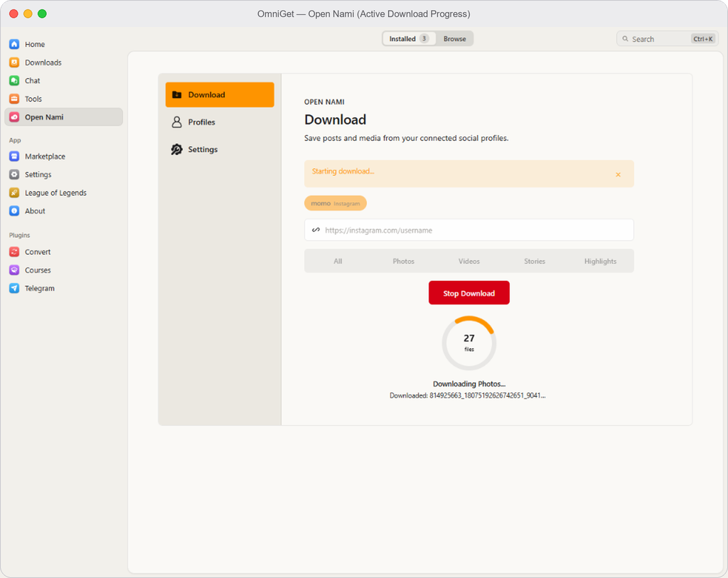Click the Starting download message text
The image size is (728, 578).
tap(343, 171)
